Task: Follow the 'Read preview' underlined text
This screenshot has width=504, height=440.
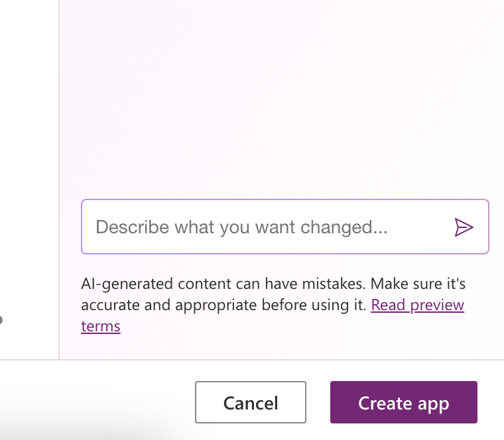Action: click(x=417, y=305)
